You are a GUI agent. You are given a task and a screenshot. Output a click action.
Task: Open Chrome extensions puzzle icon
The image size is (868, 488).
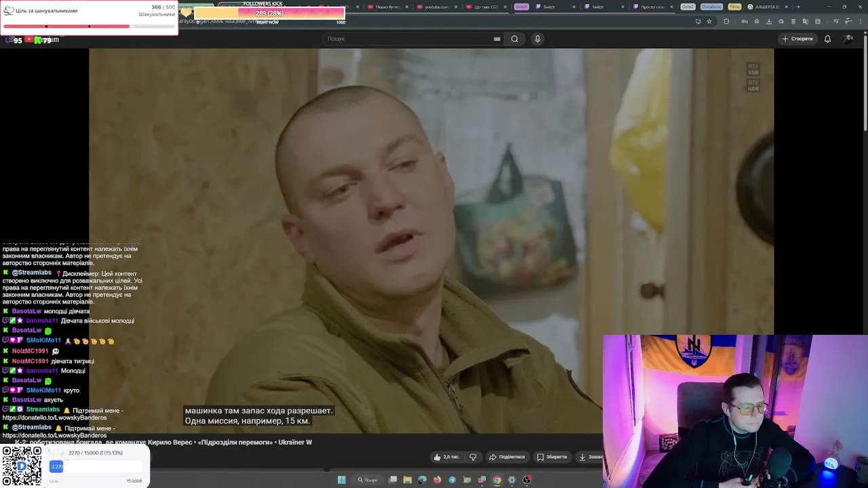tap(726, 21)
